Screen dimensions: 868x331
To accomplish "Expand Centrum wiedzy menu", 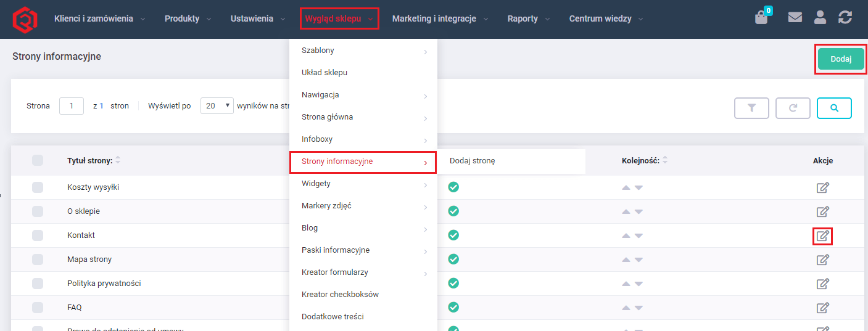I will coord(606,18).
